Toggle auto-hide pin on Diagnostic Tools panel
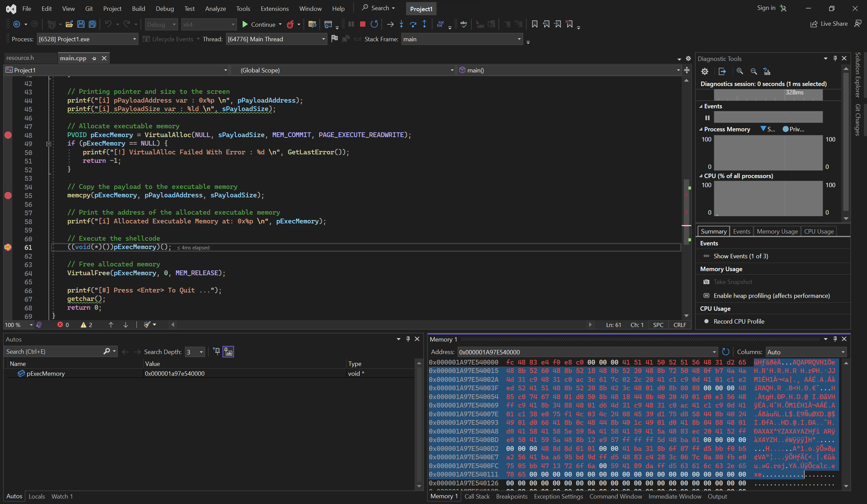867x504 pixels. (x=835, y=59)
